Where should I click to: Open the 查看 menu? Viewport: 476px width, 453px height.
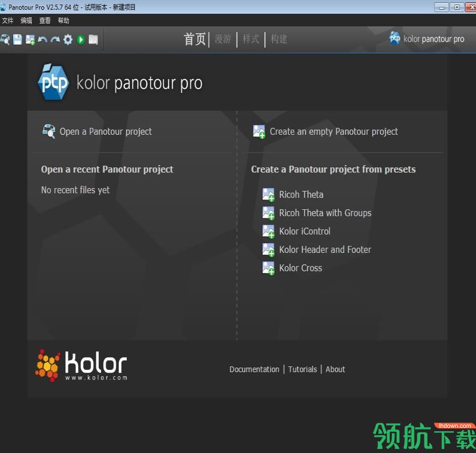[x=45, y=20]
